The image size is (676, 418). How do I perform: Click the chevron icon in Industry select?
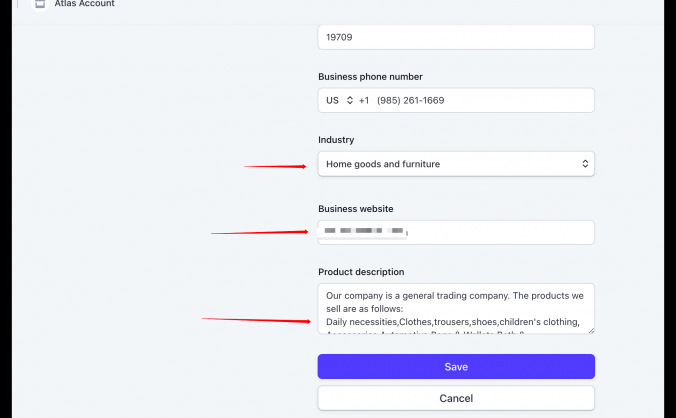[585, 163]
